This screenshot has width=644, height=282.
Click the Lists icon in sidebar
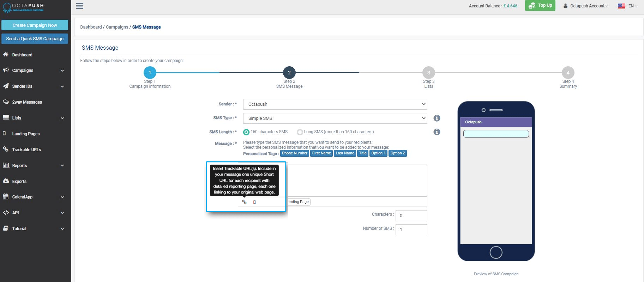coord(6,118)
